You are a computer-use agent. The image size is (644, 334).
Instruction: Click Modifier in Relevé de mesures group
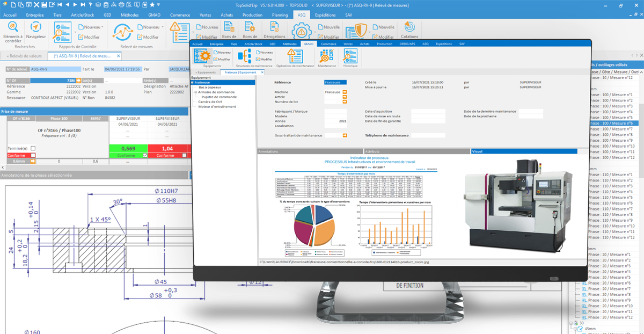tap(148, 37)
